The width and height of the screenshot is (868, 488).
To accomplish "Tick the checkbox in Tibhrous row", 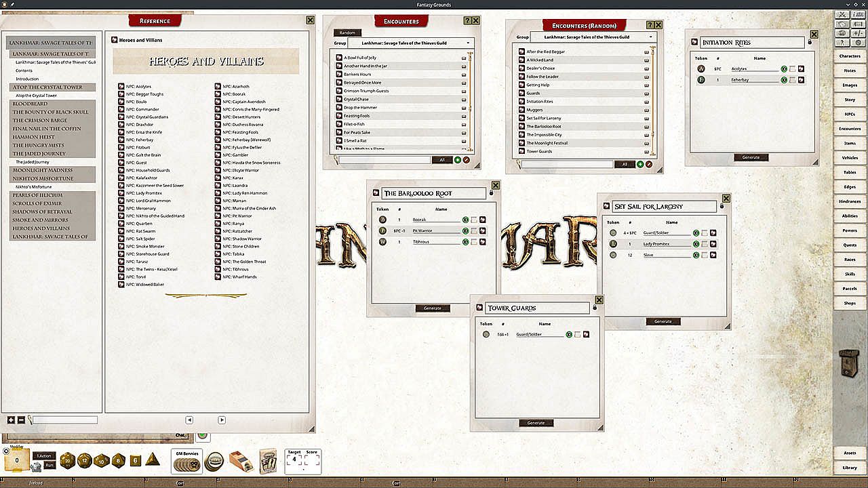I will 475,241.
